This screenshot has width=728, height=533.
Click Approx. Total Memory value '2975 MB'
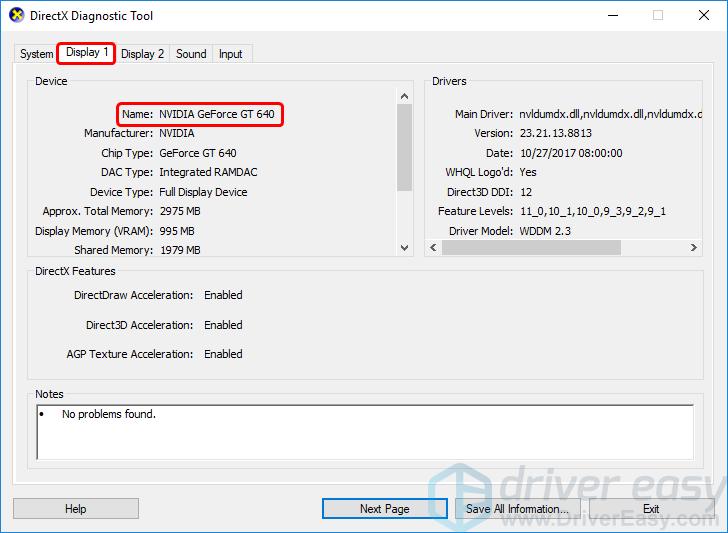180,211
